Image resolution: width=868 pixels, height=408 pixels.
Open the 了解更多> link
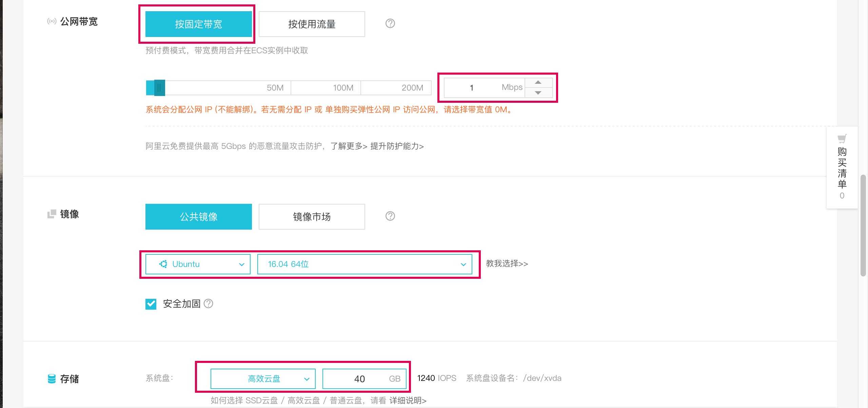click(x=349, y=146)
